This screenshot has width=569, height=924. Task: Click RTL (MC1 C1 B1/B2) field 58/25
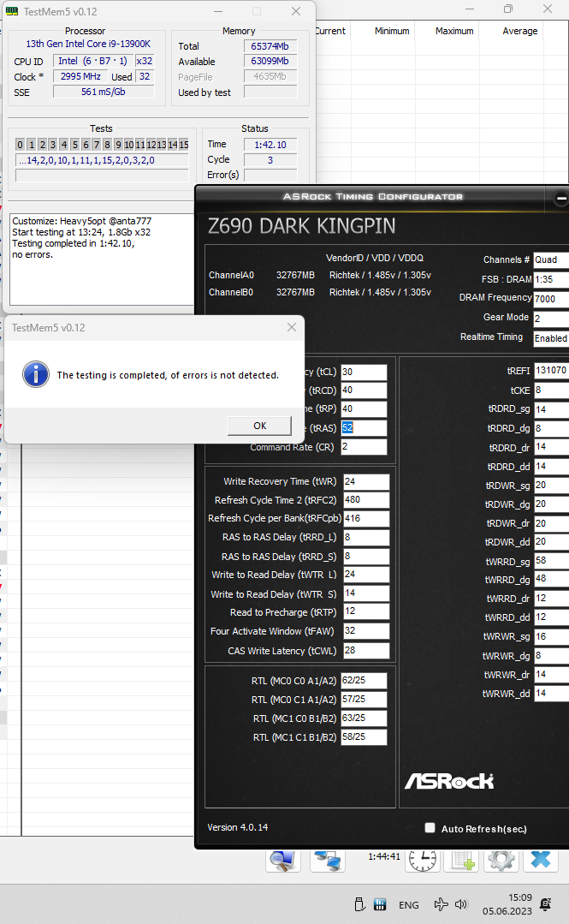pos(364,737)
